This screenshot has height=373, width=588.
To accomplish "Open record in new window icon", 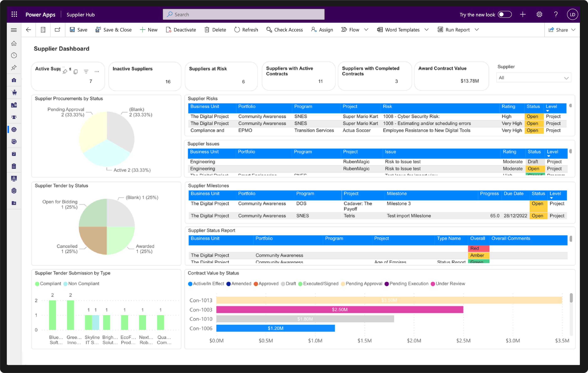I will pyautogui.click(x=57, y=30).
